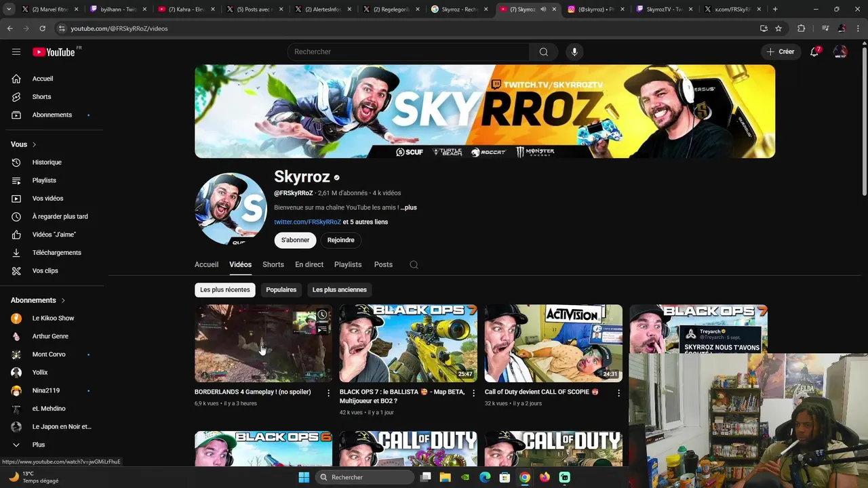Select the Les plus récentes filter
The image size is (868, 488).
pos(225,290)
